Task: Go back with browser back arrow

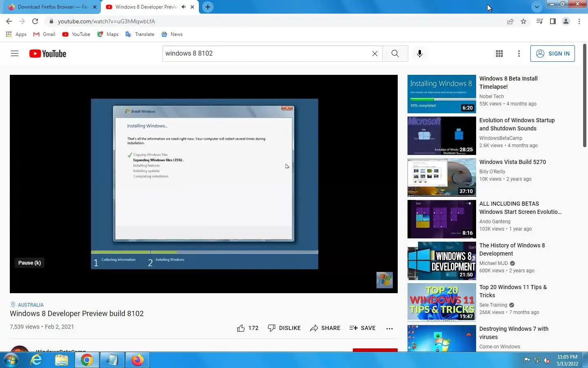Action: click(9, 21)
